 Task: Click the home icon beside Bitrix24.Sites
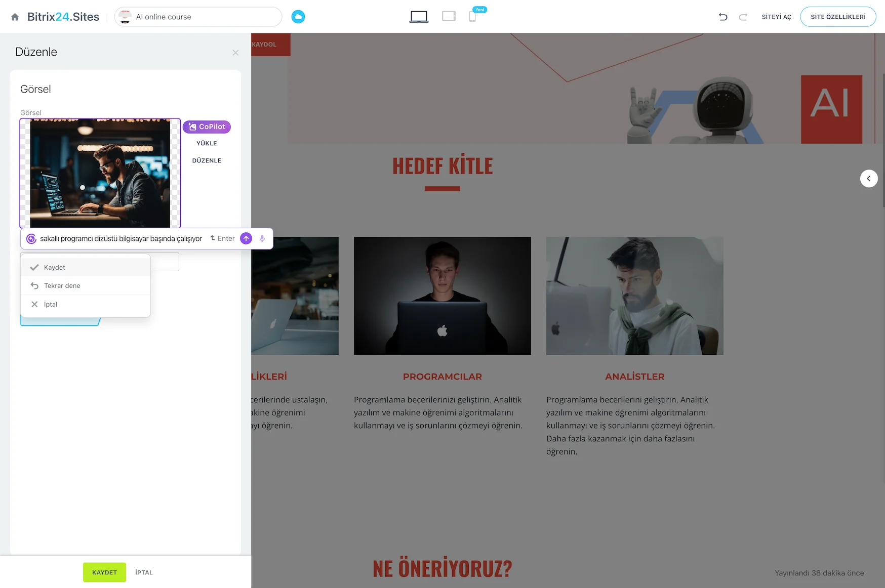15,17
